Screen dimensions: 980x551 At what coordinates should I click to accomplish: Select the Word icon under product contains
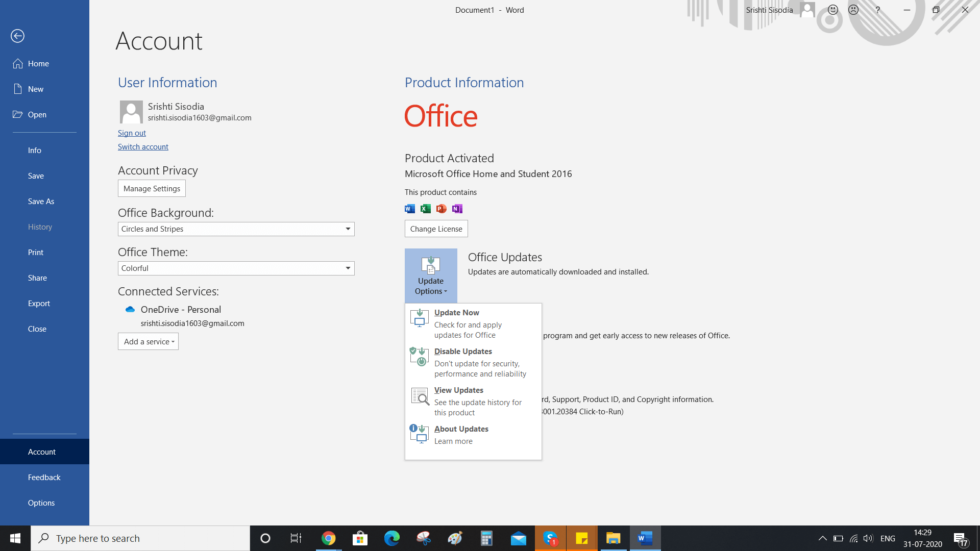[x=409, y=209]
